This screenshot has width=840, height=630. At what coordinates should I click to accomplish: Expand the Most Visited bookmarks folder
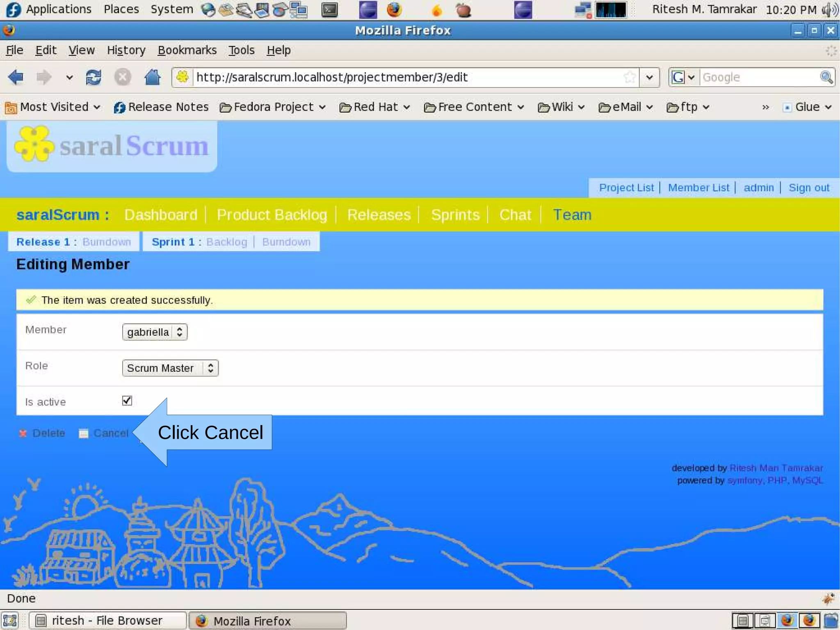point(53,107)
